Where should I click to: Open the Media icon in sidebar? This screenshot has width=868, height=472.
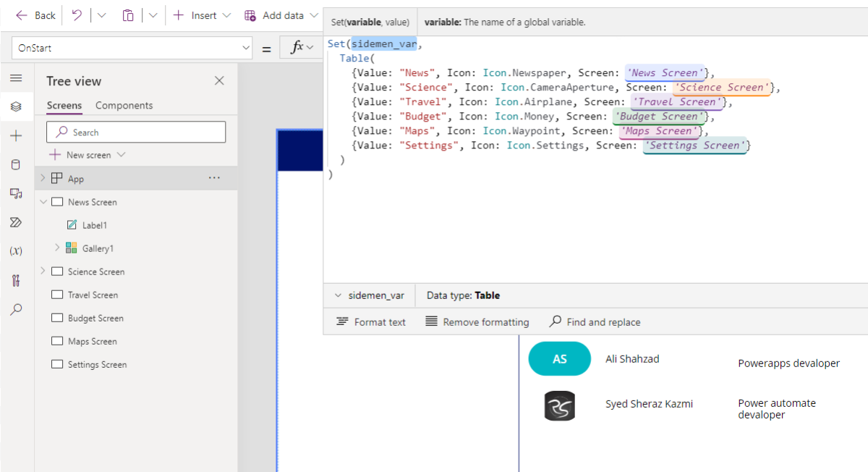[x=16, y=193]
